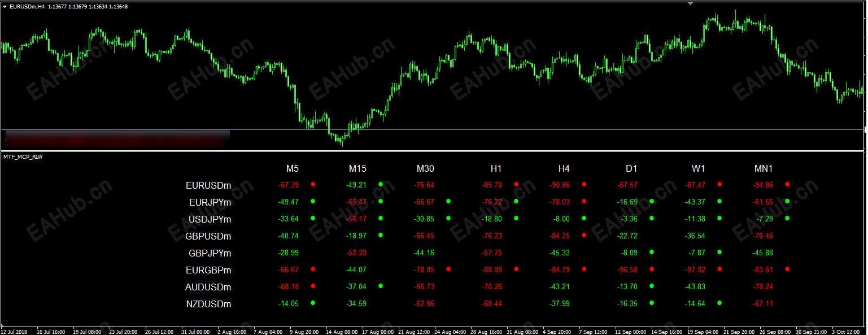Image resolution: width=868 pixels, height=335 pixels.
Task: Click the green signal dot beside -14.64
Action: 719,303
